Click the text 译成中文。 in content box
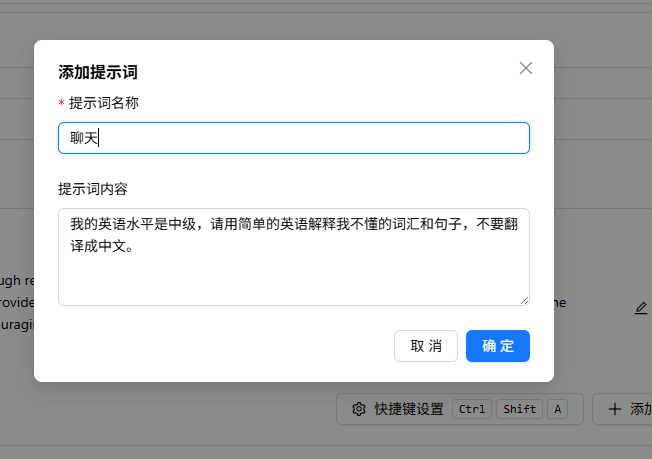The width and height of the screenshot is (652, 459). (102, 246)
